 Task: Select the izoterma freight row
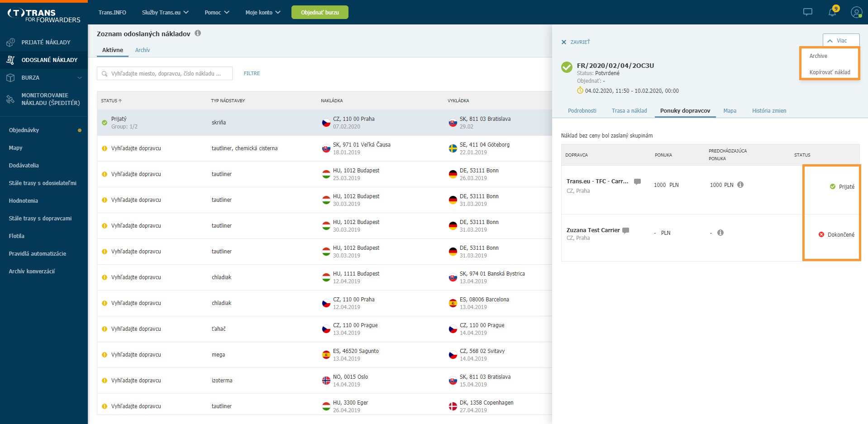324,381
